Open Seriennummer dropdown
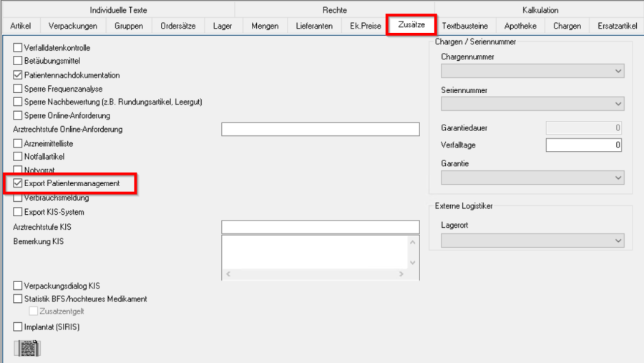 click(532, 104)
